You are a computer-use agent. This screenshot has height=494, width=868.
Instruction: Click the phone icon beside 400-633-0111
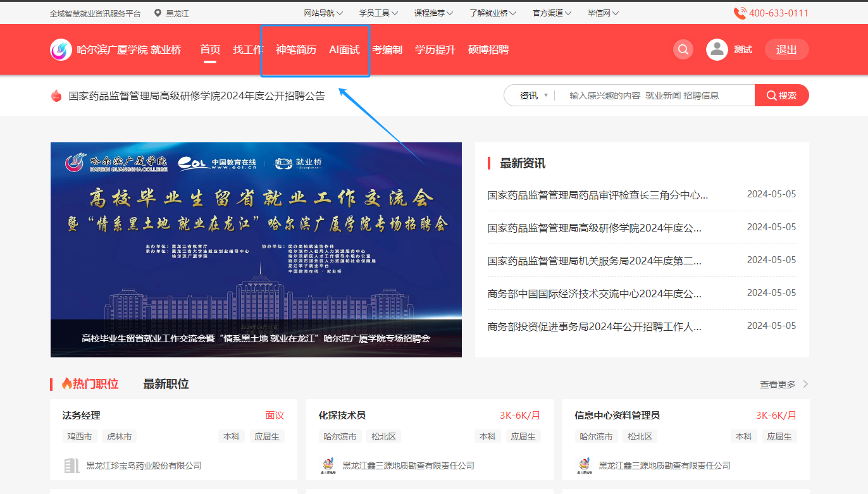coord(740,13)
